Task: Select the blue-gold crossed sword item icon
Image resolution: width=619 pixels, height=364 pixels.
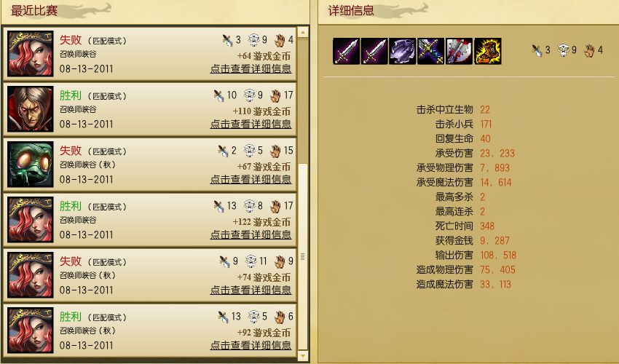Action: click(430, 51)
